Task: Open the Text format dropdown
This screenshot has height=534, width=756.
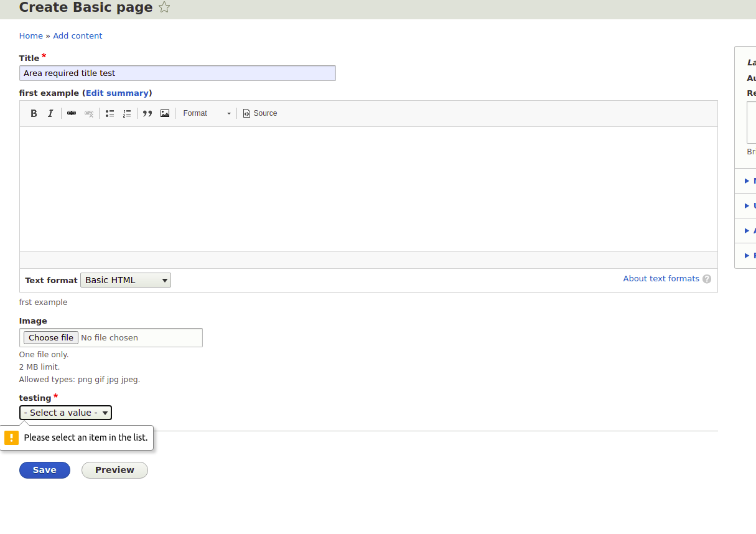Action: click(125, 279)
